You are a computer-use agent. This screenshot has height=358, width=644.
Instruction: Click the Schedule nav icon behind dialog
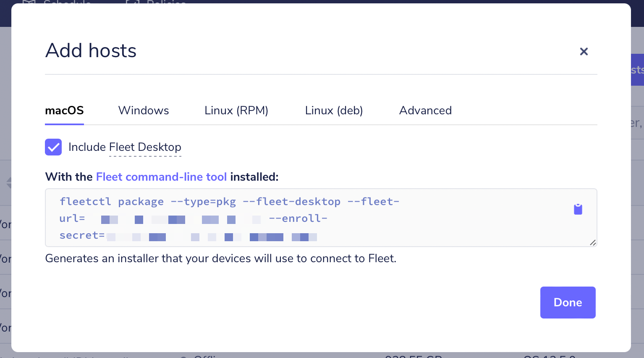point(29,2)
